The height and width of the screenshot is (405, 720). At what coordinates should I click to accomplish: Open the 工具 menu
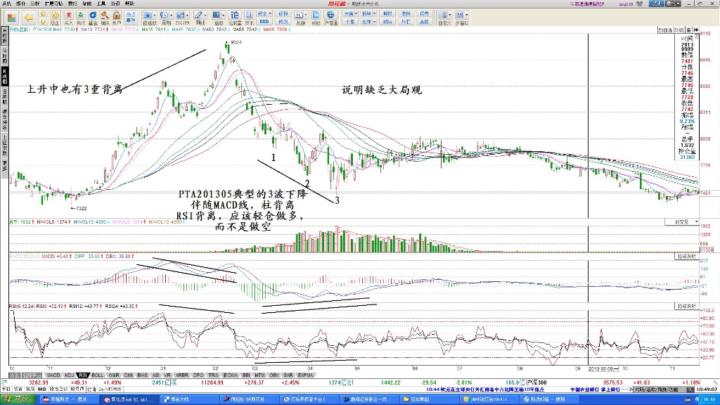coord(101,3)
